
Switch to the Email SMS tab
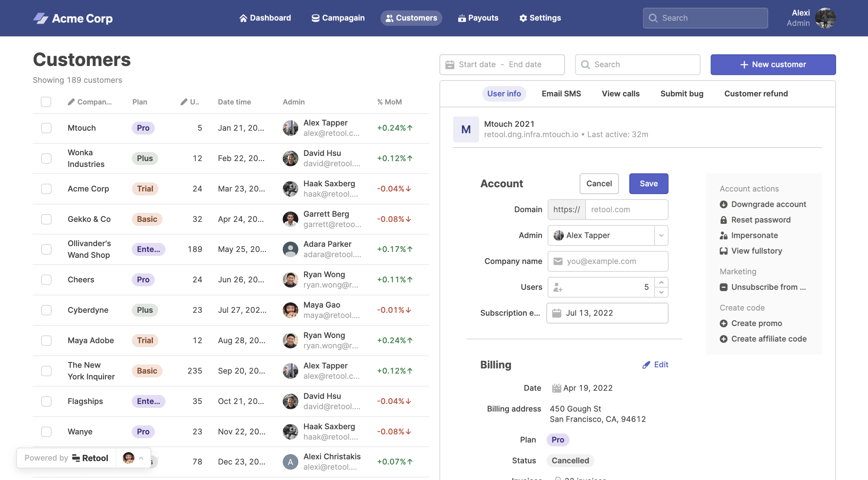[561, 93]
